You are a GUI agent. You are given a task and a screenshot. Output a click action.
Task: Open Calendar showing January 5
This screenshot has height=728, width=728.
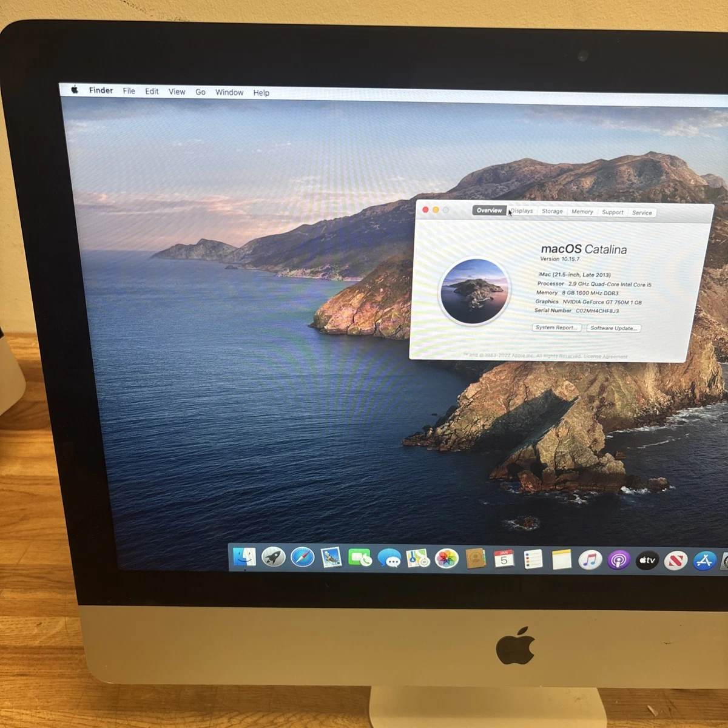coord(505,559)
